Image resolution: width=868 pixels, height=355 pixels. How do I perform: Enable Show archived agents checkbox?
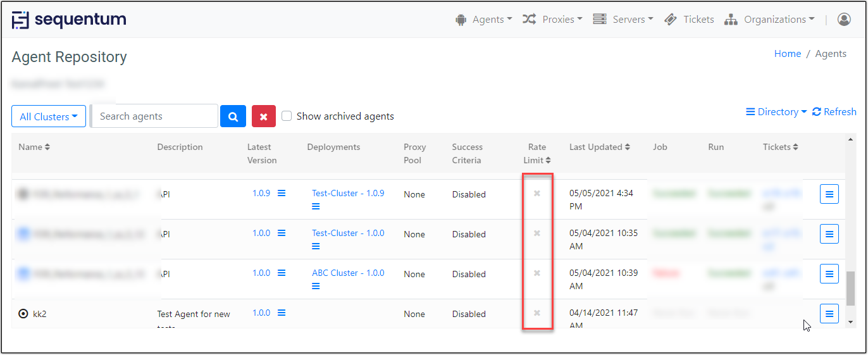(x=287, y=116)
